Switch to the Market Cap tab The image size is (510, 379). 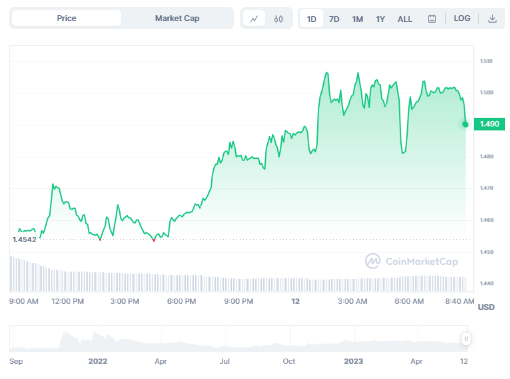(x=177, y=18)
